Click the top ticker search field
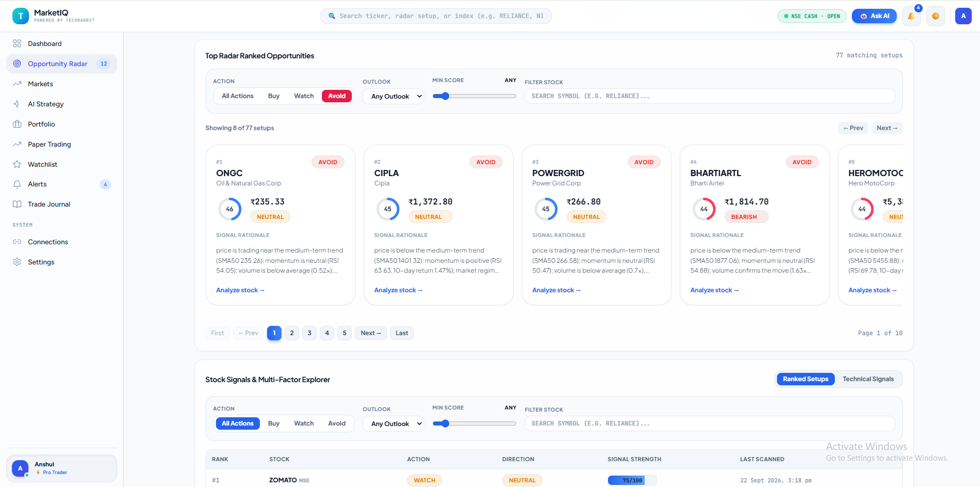Screen dimensions: 980x487 (x=436, y=16)
